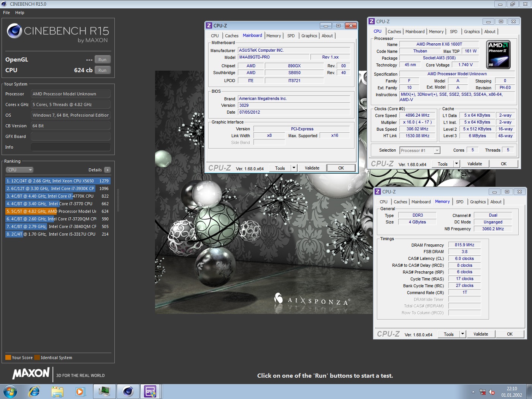Open the SPD tab in Mainboard window
The height and width of the screenshot is (399, 532).
tap(291, 36)
